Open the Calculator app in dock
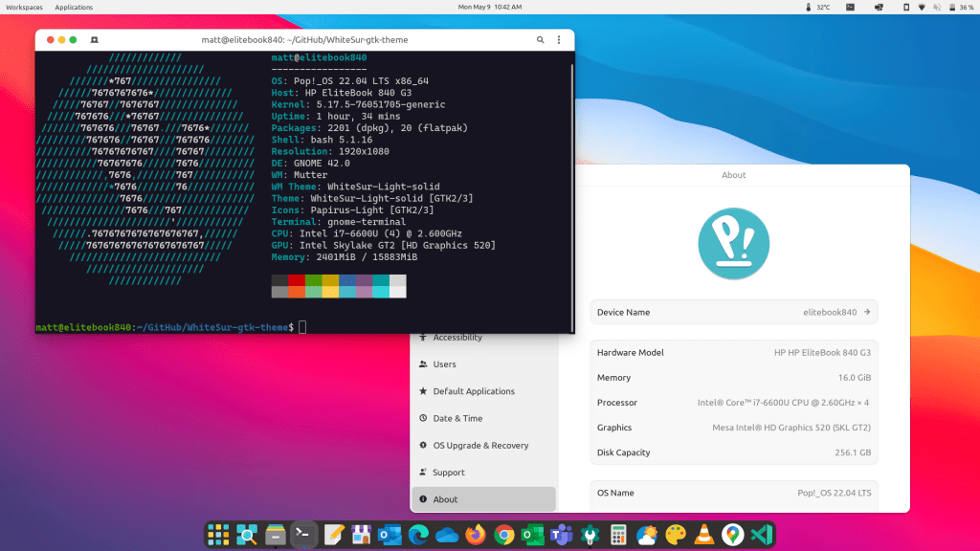The width and height of the screenshot is (980, 551). coord(618,535)
